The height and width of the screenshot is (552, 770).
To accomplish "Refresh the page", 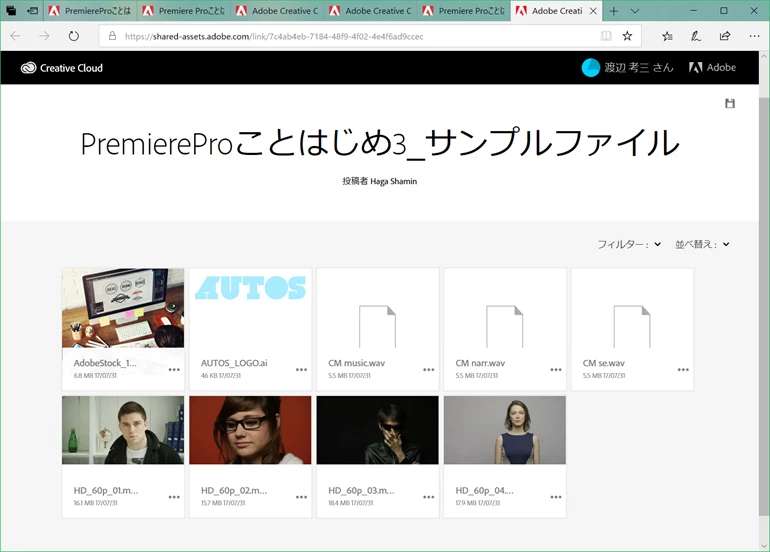I will pyautogui.click(x=74, y=36).
